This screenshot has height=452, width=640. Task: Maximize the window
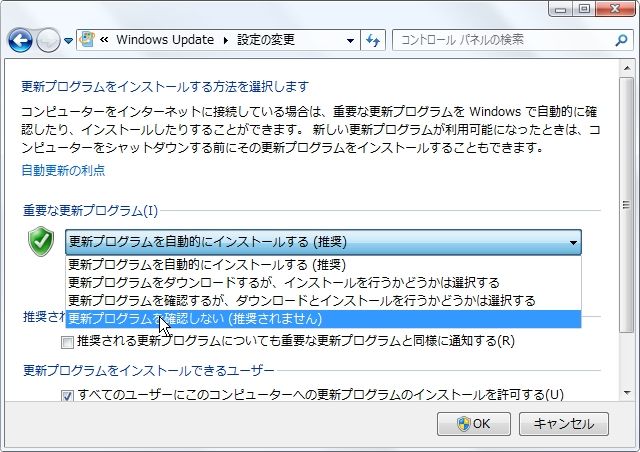coord(584,9)
